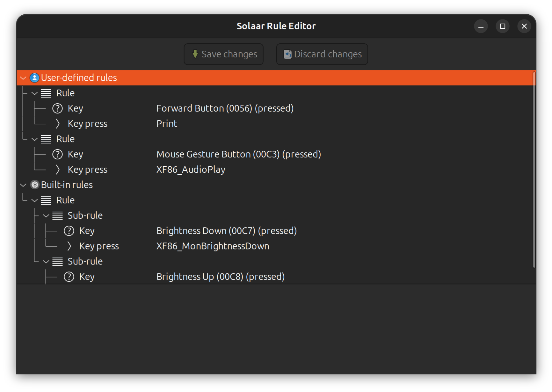This screenshot has height=392, width=552.
Task: Click the green arrow icon in Save changes
Action: [195, 54]
